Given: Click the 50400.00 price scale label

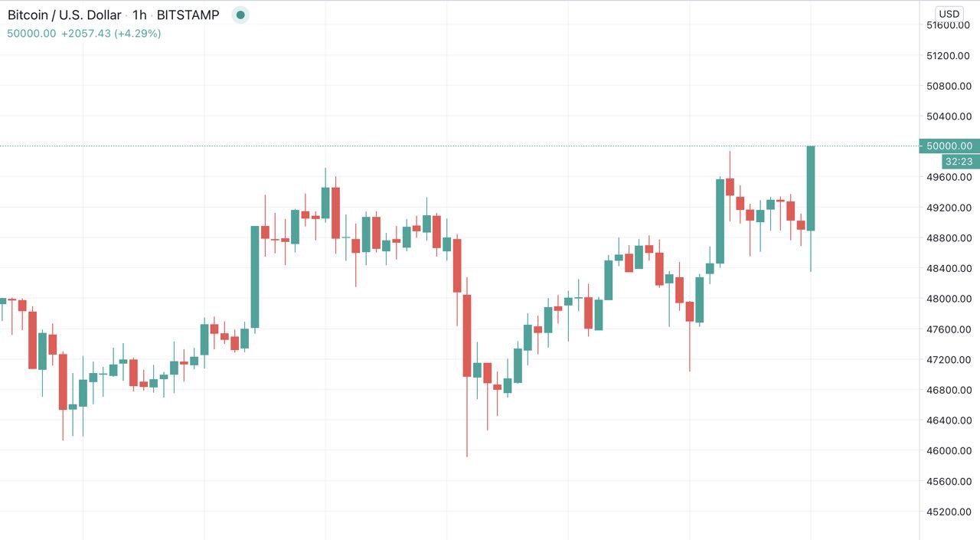Looking at the screenshot, I should coord(949,116).
